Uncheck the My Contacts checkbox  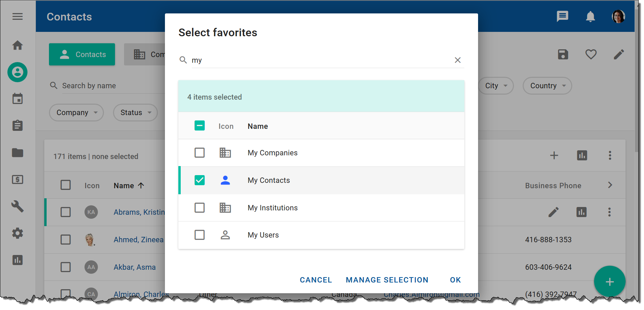199,180
